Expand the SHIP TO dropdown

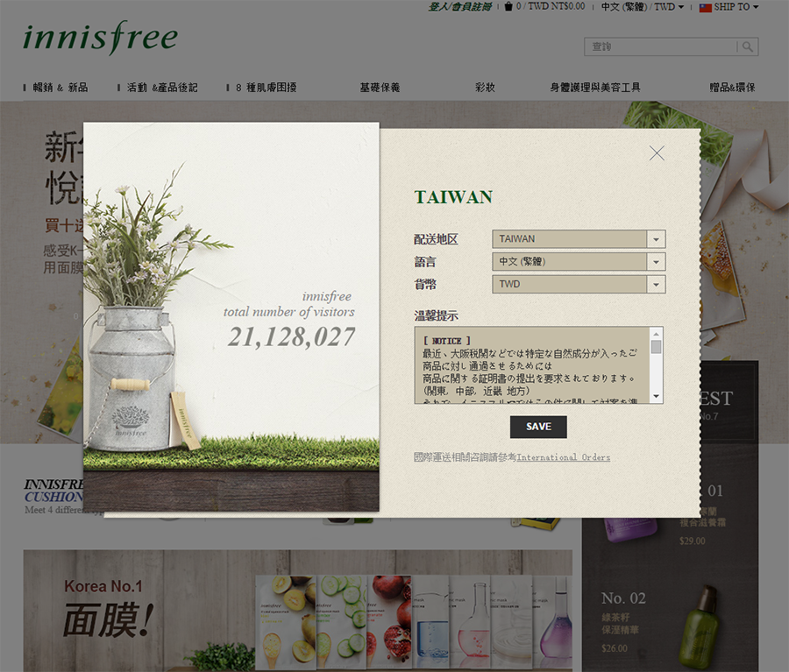(736, 7)
